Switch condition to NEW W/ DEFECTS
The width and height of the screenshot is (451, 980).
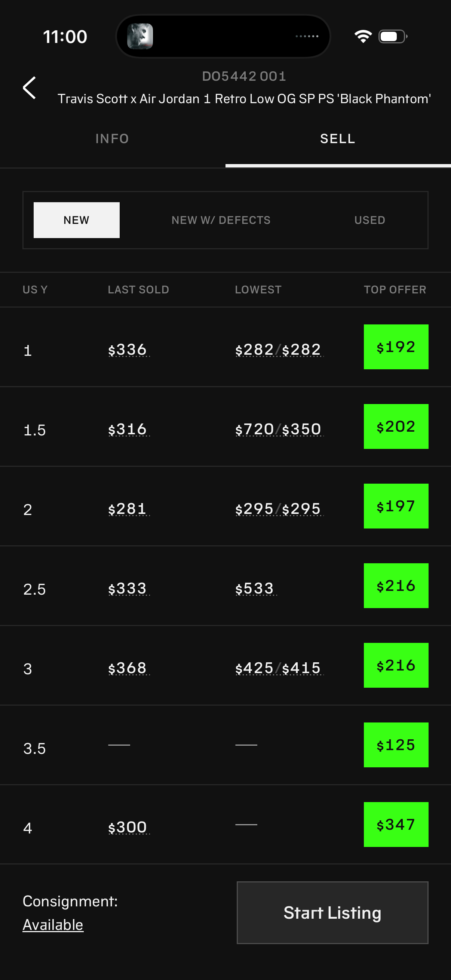tap(221, 220)
